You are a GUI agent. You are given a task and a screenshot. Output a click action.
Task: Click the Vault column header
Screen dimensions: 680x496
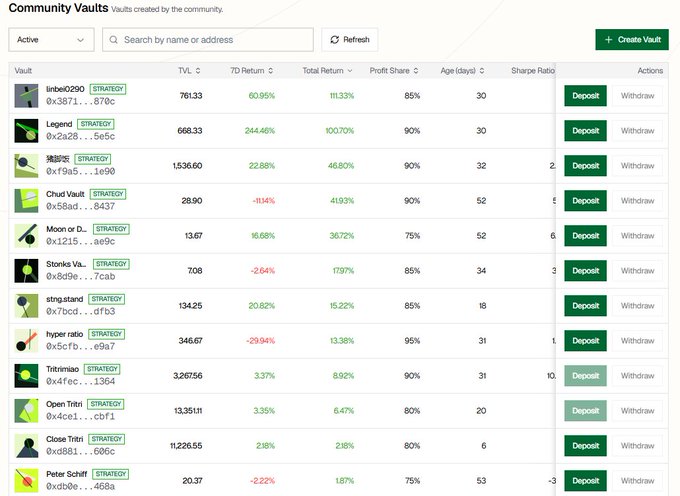(23, 71)
